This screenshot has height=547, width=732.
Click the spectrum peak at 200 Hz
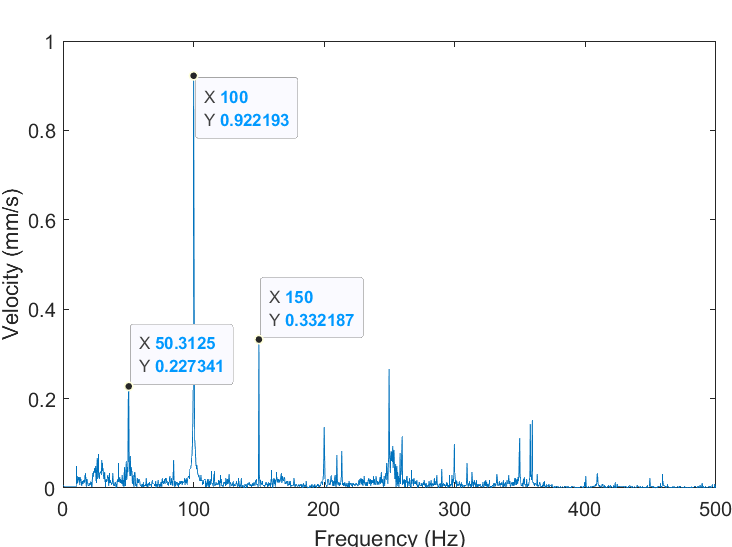coord(324,455)
